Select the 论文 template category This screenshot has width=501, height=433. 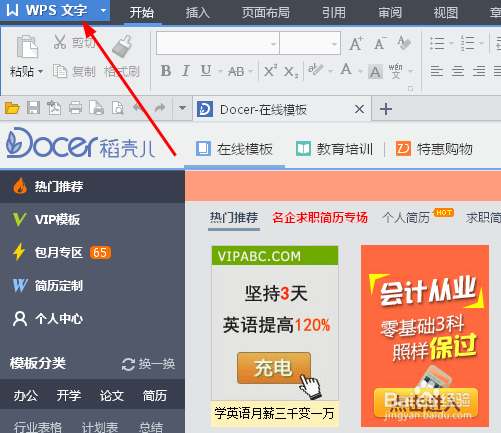112,396
